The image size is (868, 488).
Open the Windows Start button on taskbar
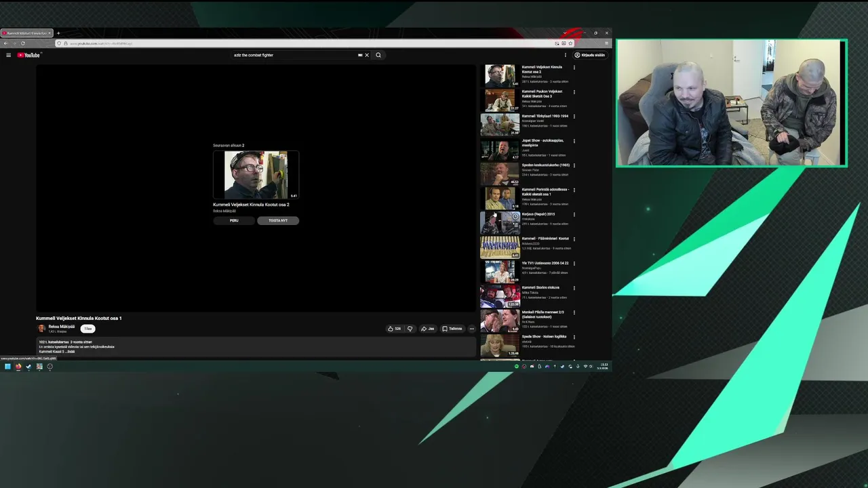point(7,367)
